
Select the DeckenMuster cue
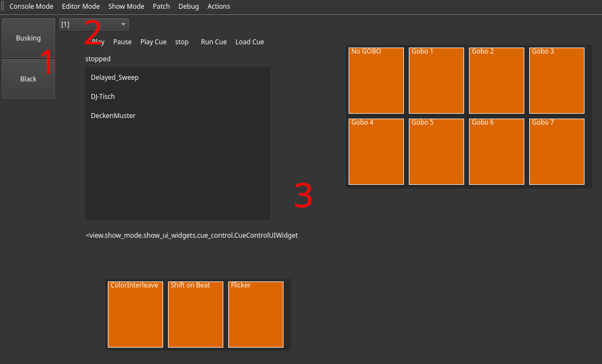coord(113,115)
